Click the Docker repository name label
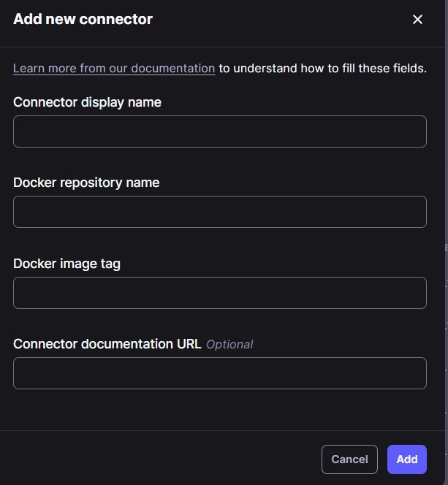Viewport: 448px width, 485px height. (86, 183)
